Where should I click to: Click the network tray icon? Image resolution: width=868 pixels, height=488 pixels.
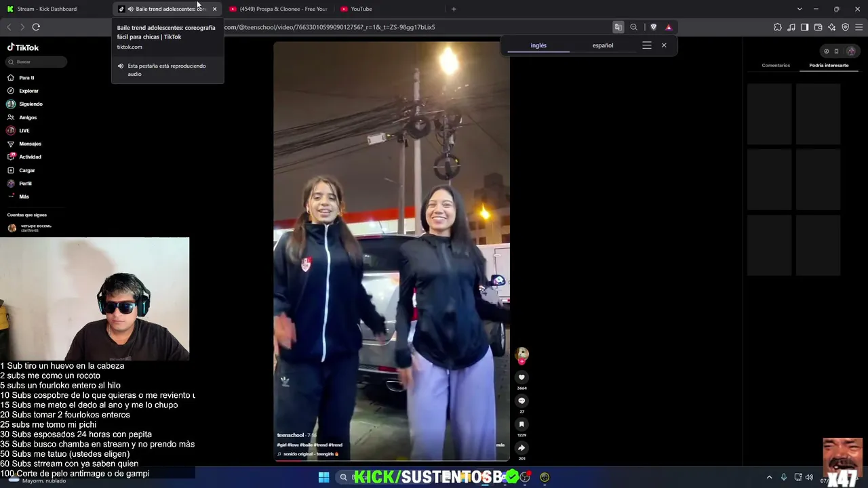click(798, 477)
